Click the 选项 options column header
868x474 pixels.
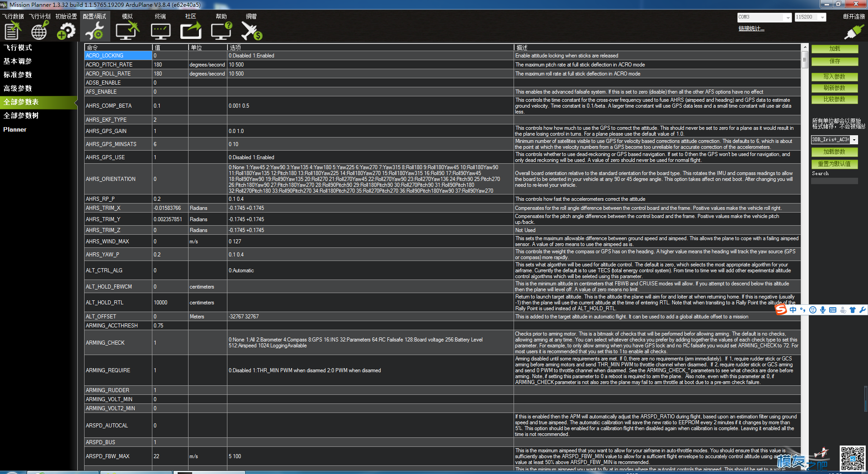click(370, 47)
